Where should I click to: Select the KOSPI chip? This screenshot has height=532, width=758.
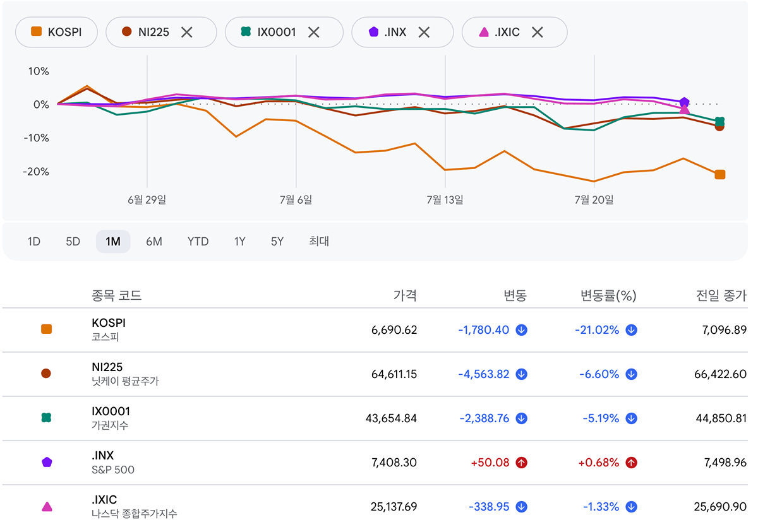57,32
